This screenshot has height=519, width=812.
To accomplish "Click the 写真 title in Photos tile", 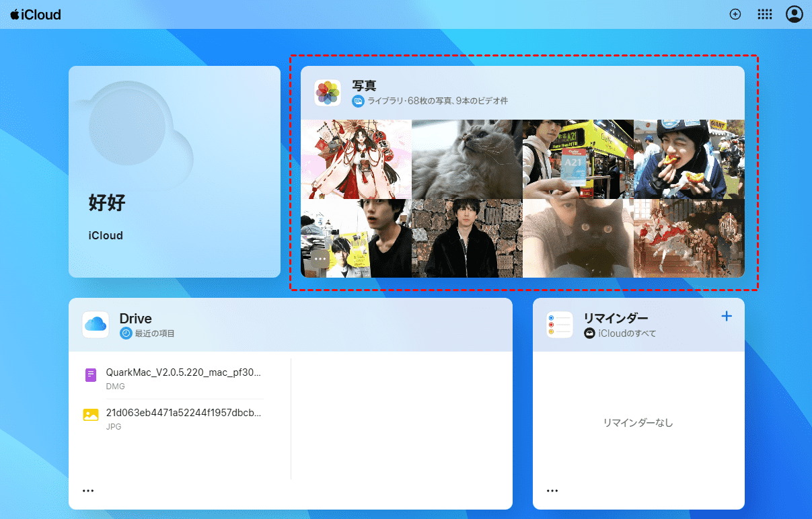I will (x=364, y=86).
